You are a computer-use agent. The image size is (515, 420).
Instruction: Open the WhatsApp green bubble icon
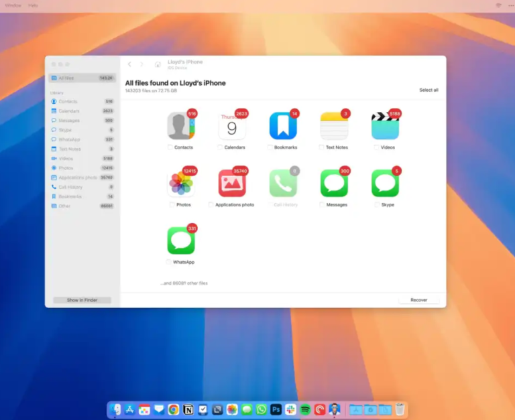click(x=181, y=240)
